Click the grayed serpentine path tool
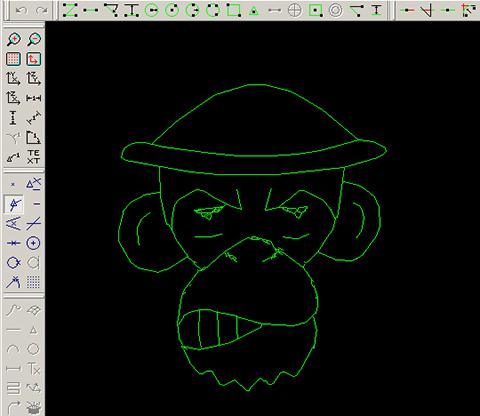 click(13, 388)
